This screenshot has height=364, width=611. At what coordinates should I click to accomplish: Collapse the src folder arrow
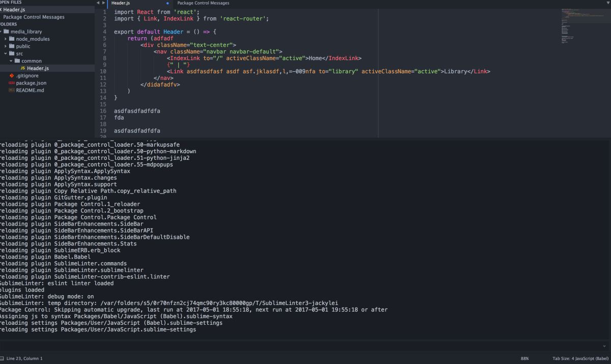[6, 53]
